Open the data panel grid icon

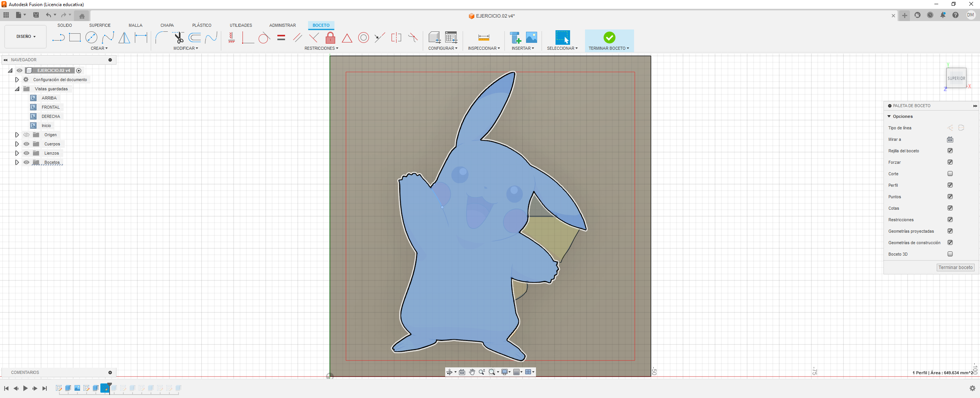point(6,15)
